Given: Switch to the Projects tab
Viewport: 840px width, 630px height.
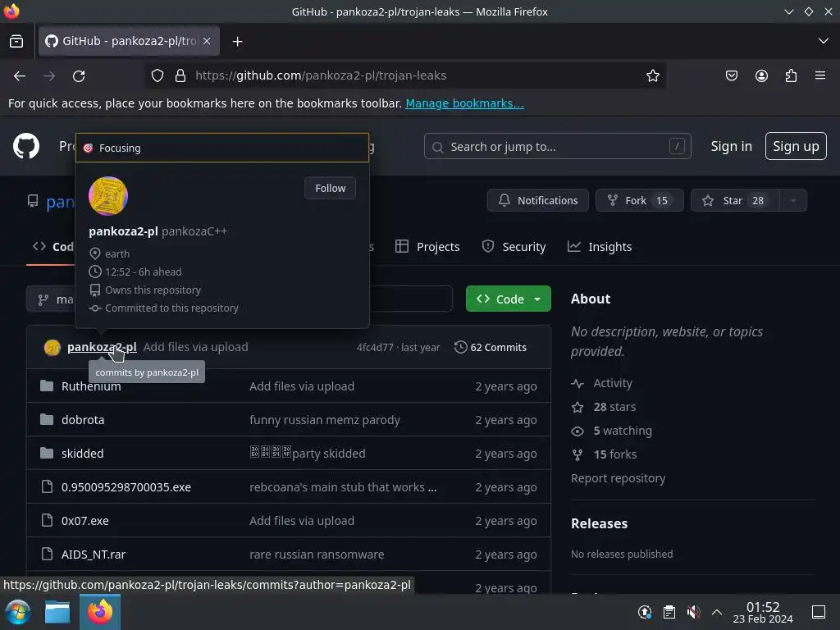Looking at the screenshot, I should (x=427, y=247).
